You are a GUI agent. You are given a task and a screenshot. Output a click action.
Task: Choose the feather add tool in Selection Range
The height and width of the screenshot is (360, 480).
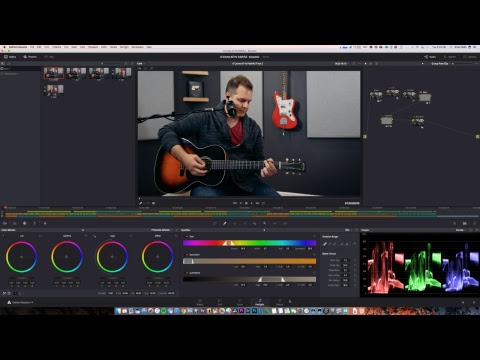tap(347, 244)
